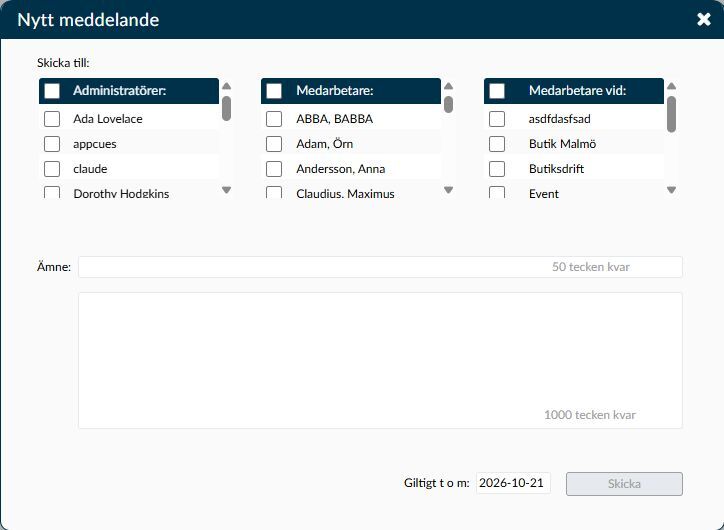Click the Administratörer: column header label

pyautogui.click(x=119, y=90)
